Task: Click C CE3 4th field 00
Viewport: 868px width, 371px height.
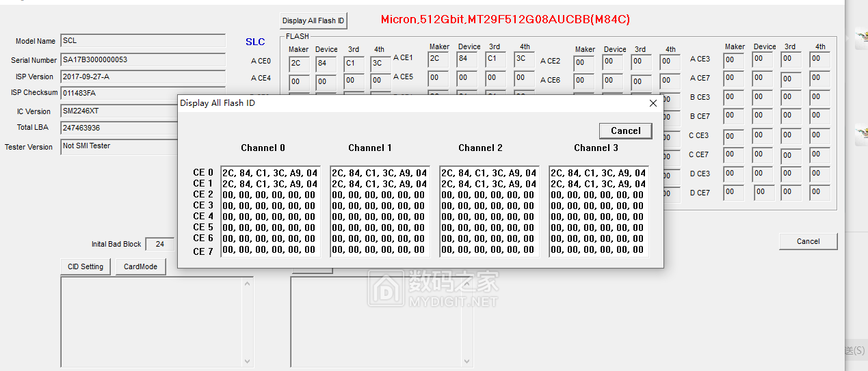Action: pos(819,136)
